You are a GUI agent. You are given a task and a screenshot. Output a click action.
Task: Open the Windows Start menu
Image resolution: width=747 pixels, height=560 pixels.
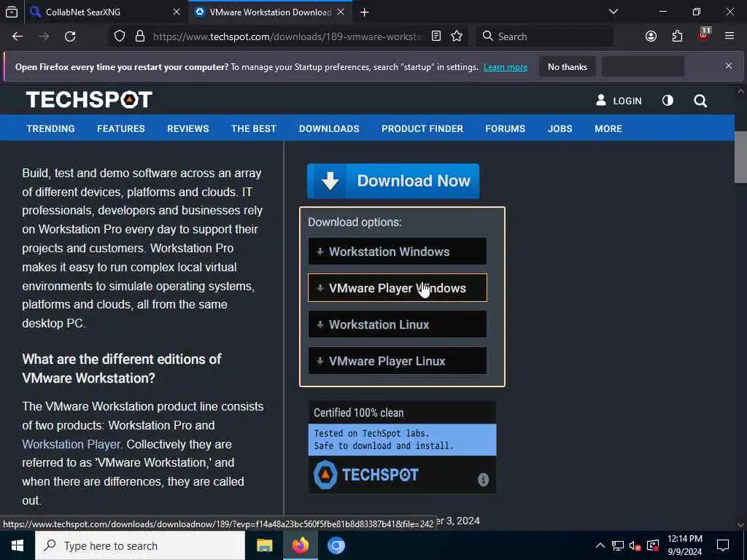pos(18,545)
